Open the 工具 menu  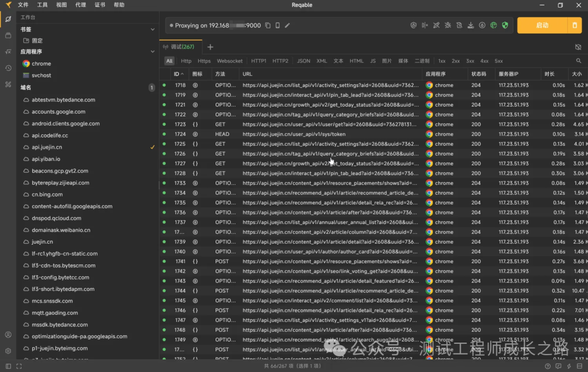[x=42, y=5]
